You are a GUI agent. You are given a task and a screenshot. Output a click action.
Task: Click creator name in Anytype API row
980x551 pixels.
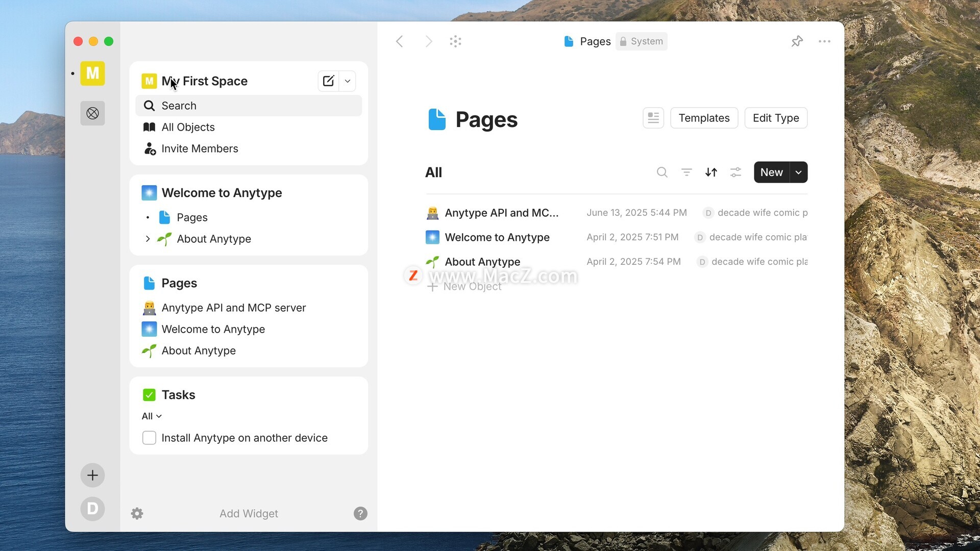[762, 213]
